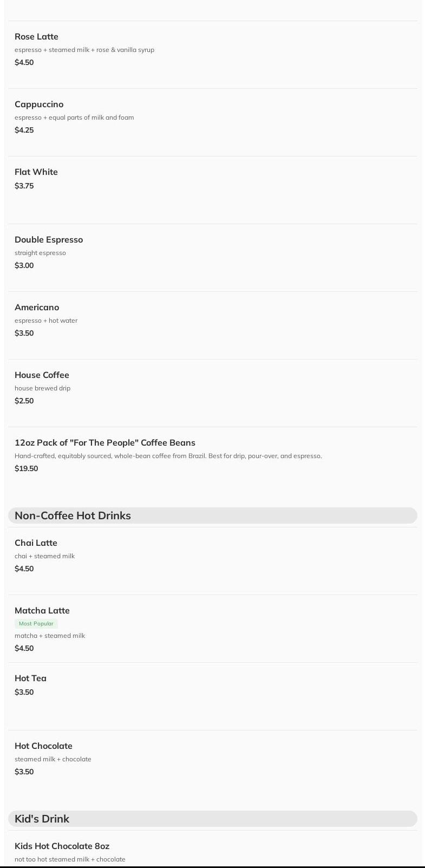Viewport: 425px width, 868px height.
Task: Open the 12oz Pack of Coffee Beans item
Action: tap(105, 443)
